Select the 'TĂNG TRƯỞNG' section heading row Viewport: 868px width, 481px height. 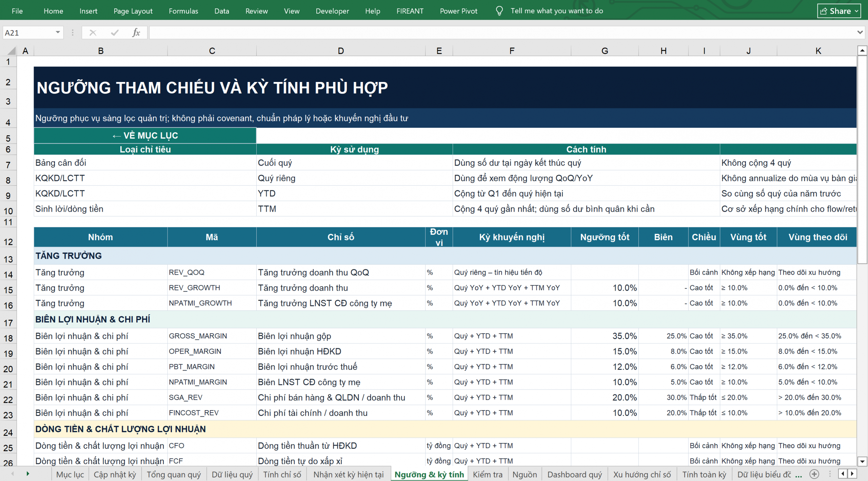click(445, 256)
